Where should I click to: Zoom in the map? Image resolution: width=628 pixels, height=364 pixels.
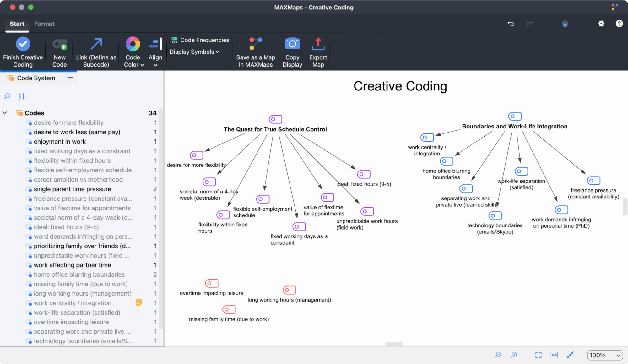tap(514, 355)
